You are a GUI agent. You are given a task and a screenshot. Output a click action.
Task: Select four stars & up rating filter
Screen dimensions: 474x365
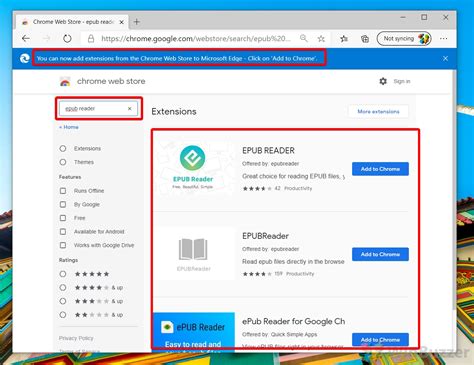click(63, 288)
